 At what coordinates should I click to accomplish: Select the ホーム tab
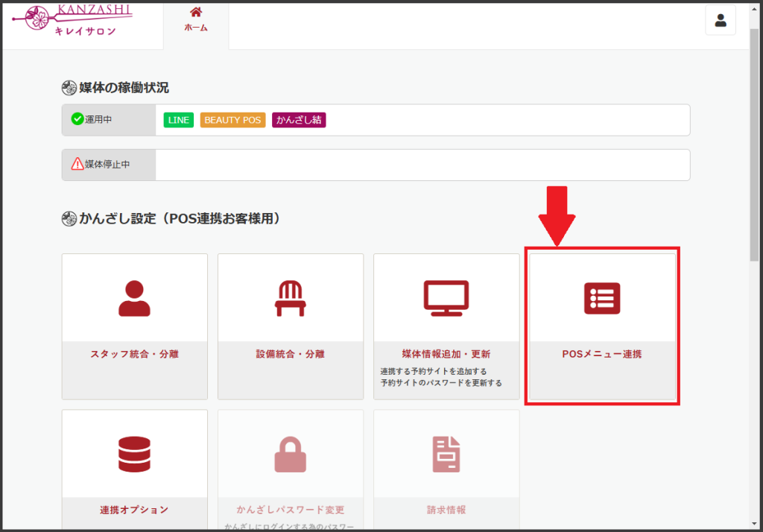tap(196, 28)
